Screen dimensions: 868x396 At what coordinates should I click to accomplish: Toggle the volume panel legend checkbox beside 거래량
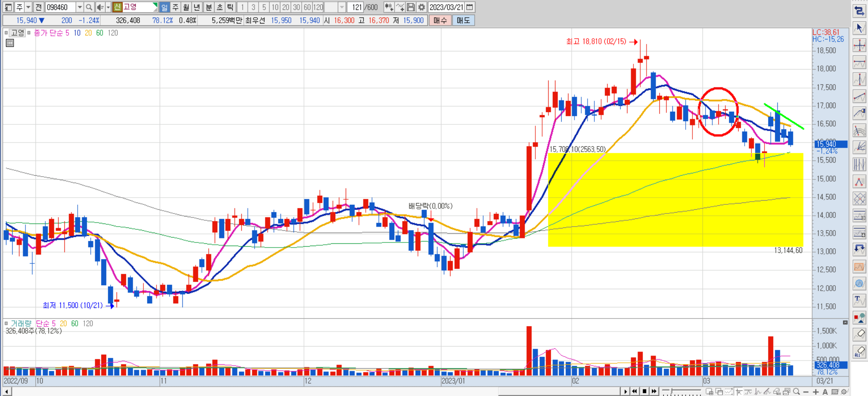pyautogui.click(x=6, y=323)
